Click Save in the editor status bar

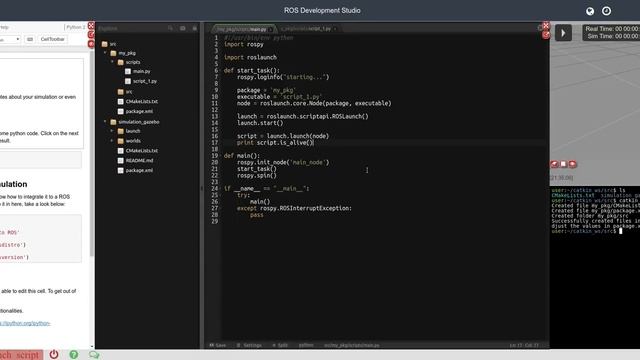coord(218,345)
